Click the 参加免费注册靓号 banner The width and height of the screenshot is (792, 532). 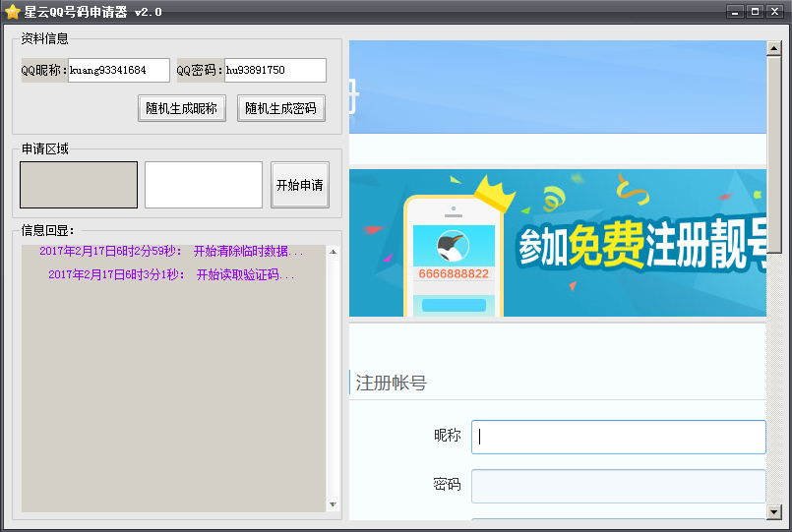[558, 243]
